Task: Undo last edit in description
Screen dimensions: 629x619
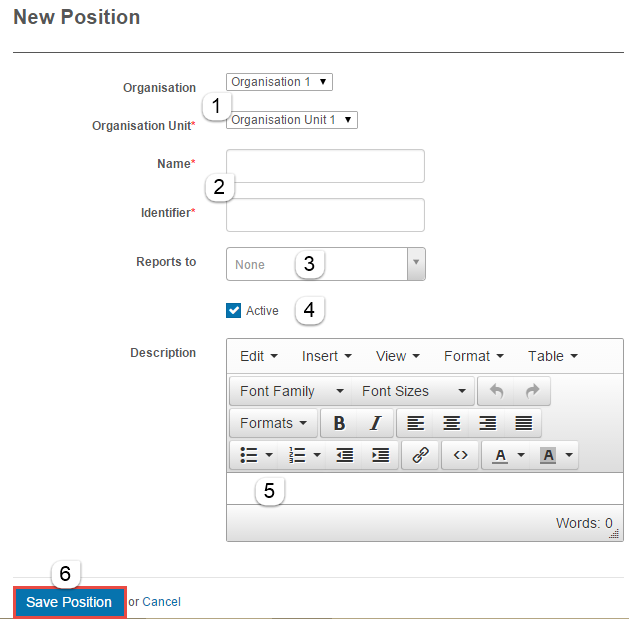Action: coord(496,391)
